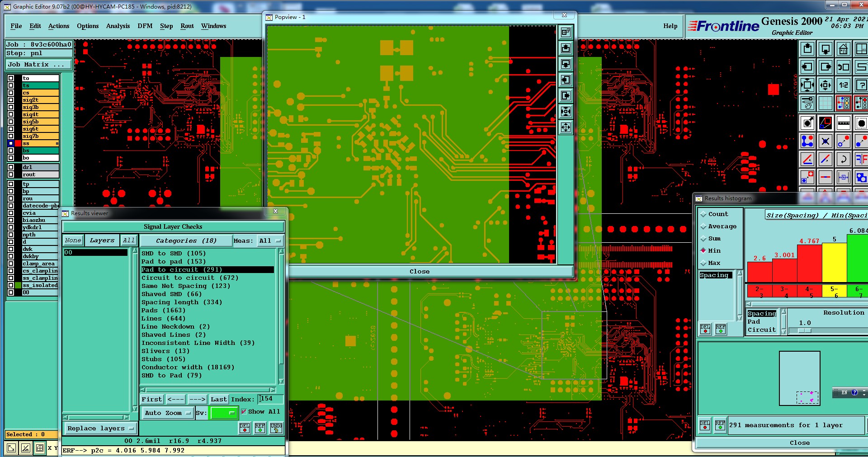Click Popview pan up icon
This screenshot has width=868, height=457.
coord(566,48)
